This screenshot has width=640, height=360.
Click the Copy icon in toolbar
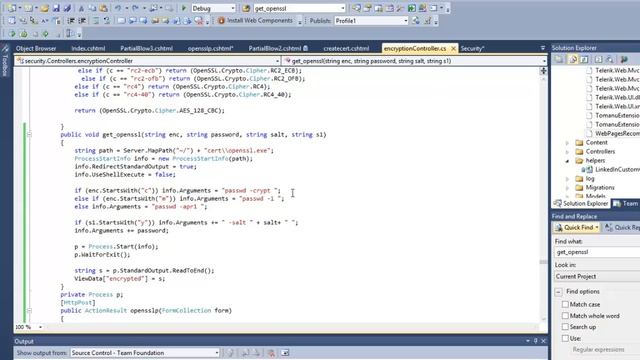click(x=92, y=8)
